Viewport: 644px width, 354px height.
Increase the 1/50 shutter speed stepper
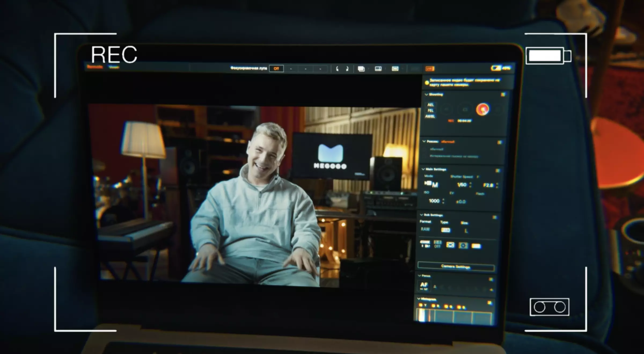470,183
